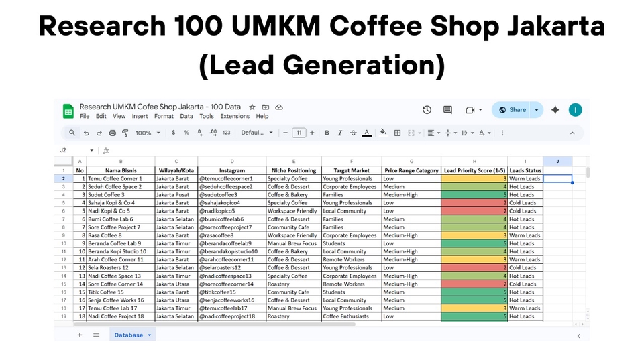Image resolution: width=644 pixels, height=362 pixels.
Task: Print the spreadsheet
Action: pos(112,133)
